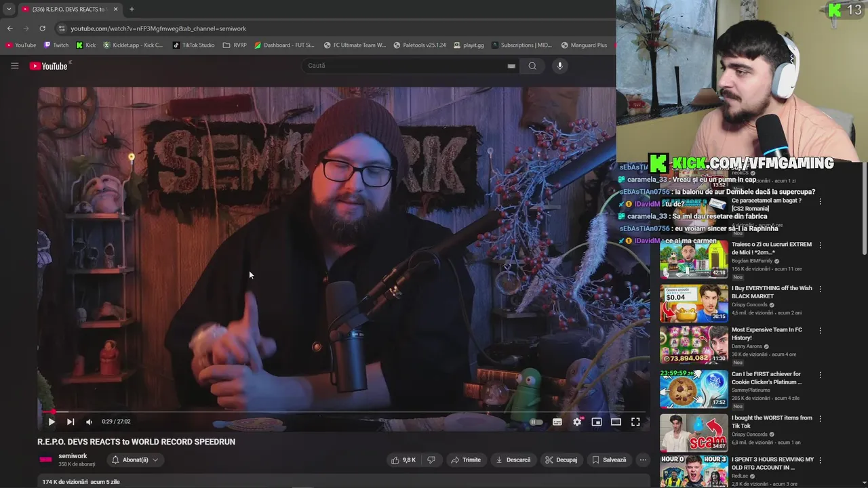Open the on-screen keyboard icon in search
Screen dimensions: 868x488
(x=511, y=66)
